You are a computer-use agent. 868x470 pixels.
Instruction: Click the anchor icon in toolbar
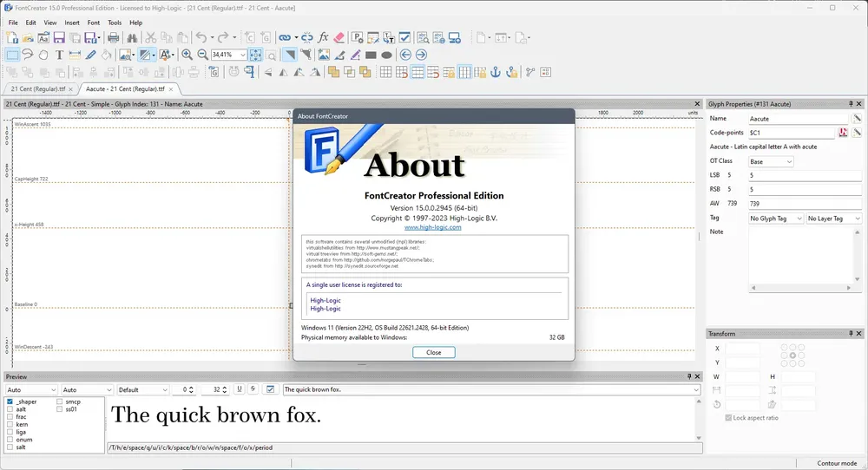point(496,72)
